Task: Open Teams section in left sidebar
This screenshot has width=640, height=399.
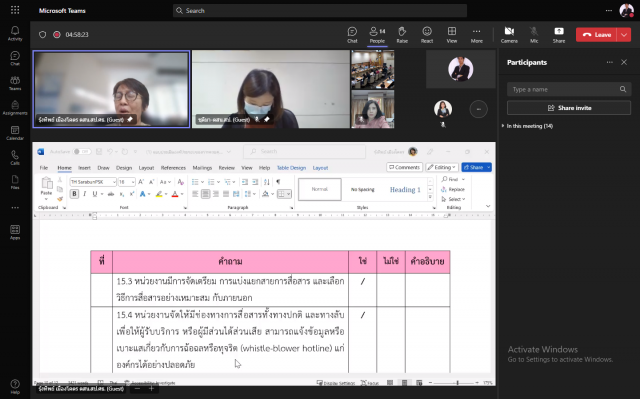Action: coord(15,83)
